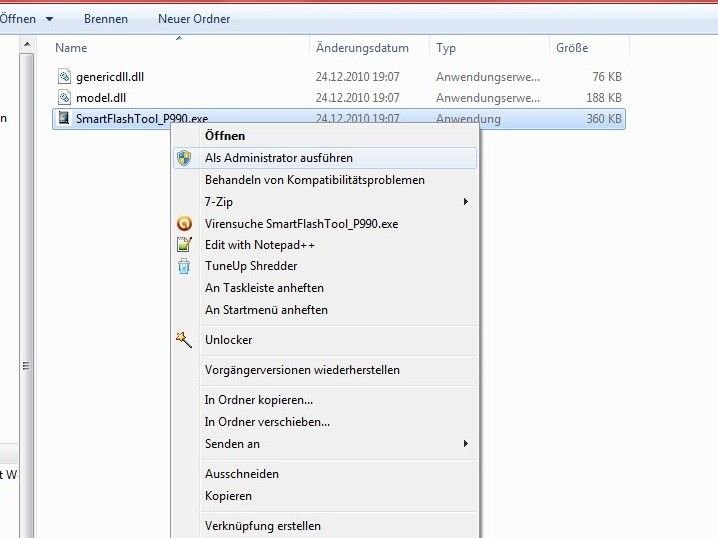The height and width of the screenshot is (538, 718).
Task: Choose Ausschneiden in context menu
Action: 325,474
